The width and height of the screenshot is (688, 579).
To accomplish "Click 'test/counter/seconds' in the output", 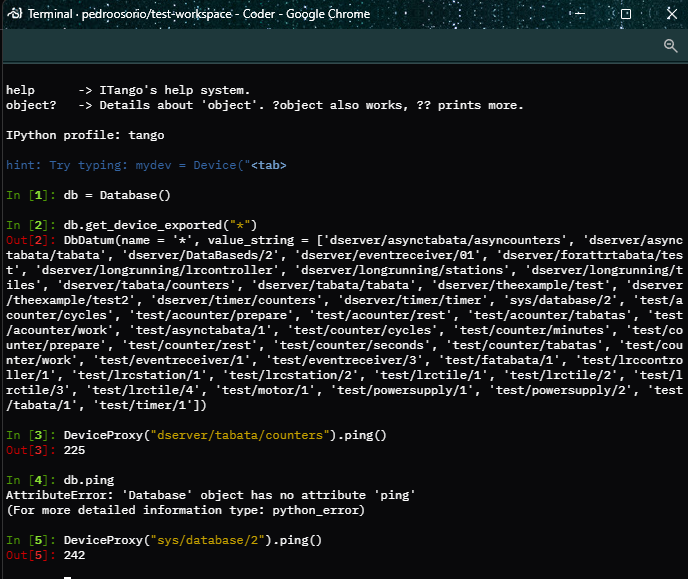I will tap(351, 345).
